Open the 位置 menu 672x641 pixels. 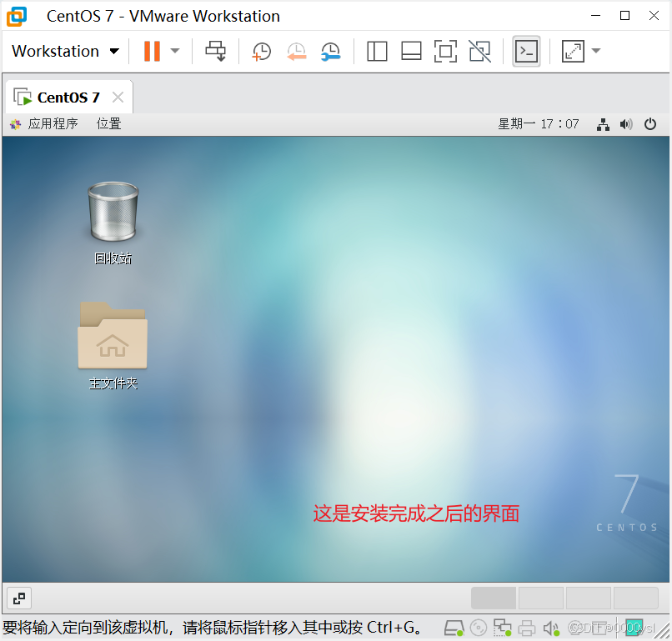[109, 124]
